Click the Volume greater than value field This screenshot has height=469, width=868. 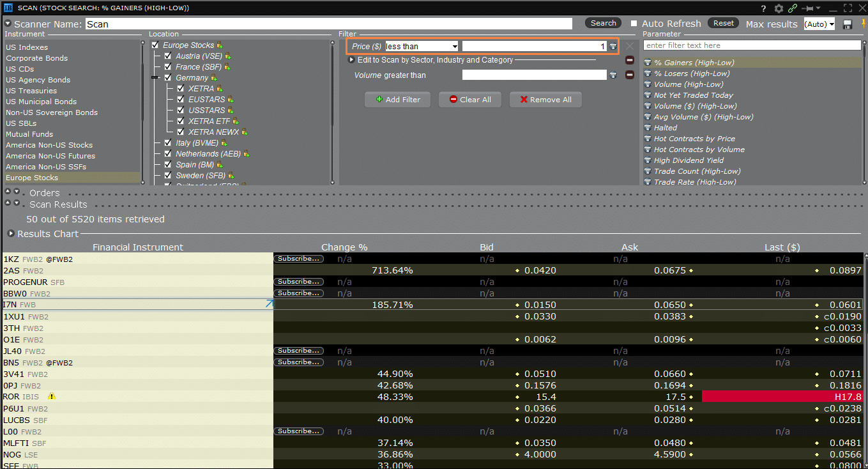pyautogui.click(x=534, y=75)
